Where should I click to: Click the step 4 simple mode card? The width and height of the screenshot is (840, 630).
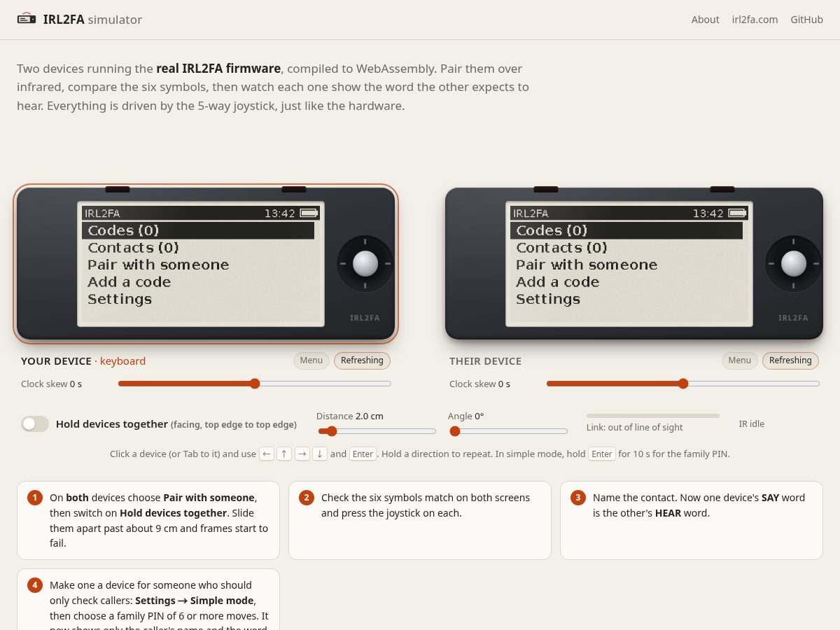148,600
